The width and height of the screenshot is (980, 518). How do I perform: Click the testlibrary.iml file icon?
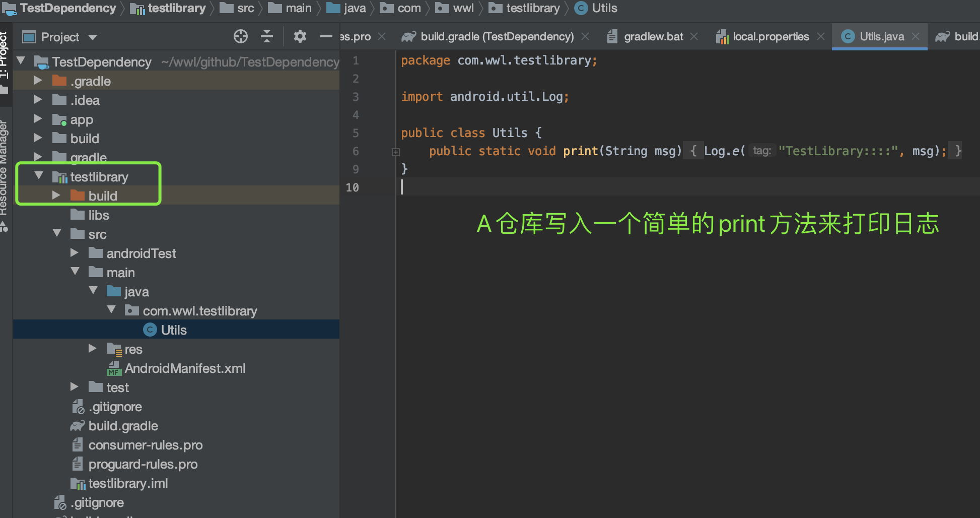point(78,484)
